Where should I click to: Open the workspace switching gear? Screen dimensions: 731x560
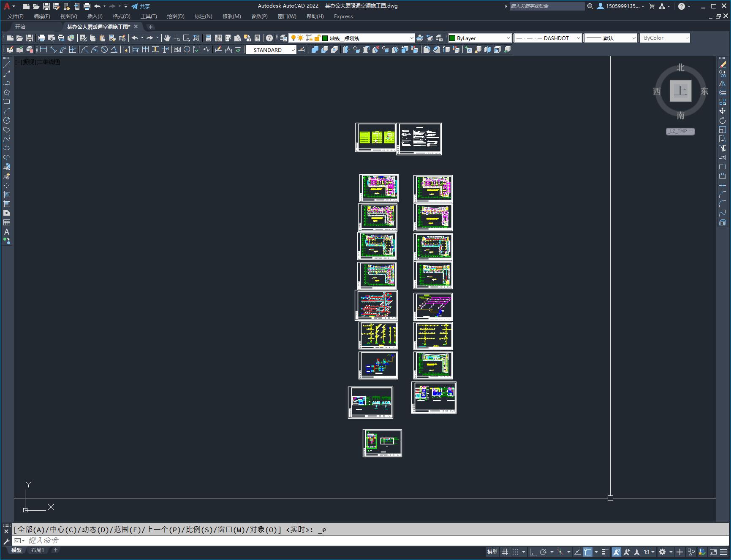point(663,552)
